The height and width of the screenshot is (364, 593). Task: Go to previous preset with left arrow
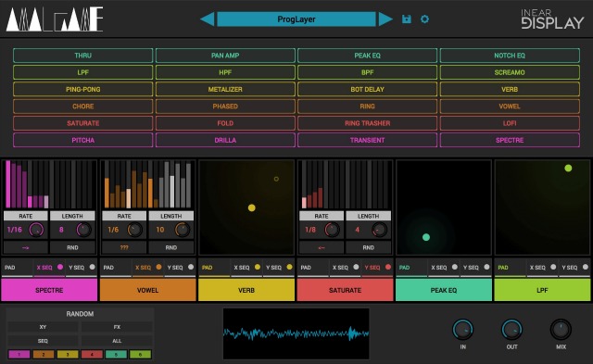[208, 19]
